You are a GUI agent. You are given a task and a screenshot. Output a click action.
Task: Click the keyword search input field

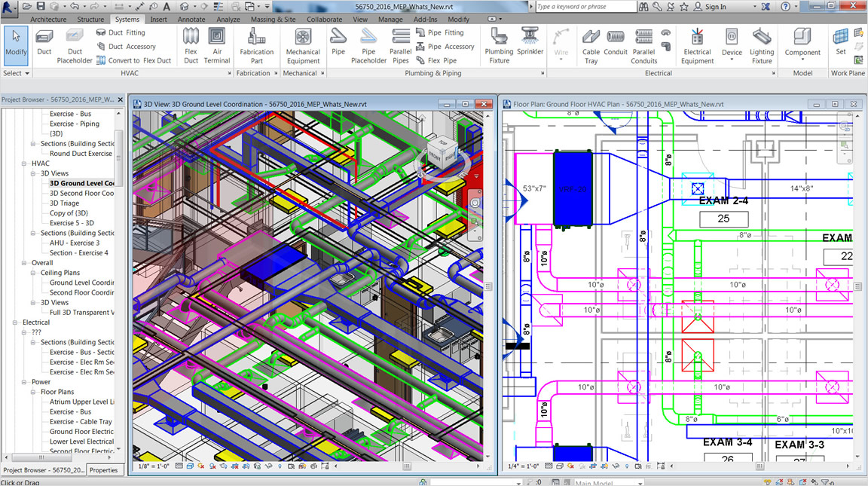[x=585, y=7]
